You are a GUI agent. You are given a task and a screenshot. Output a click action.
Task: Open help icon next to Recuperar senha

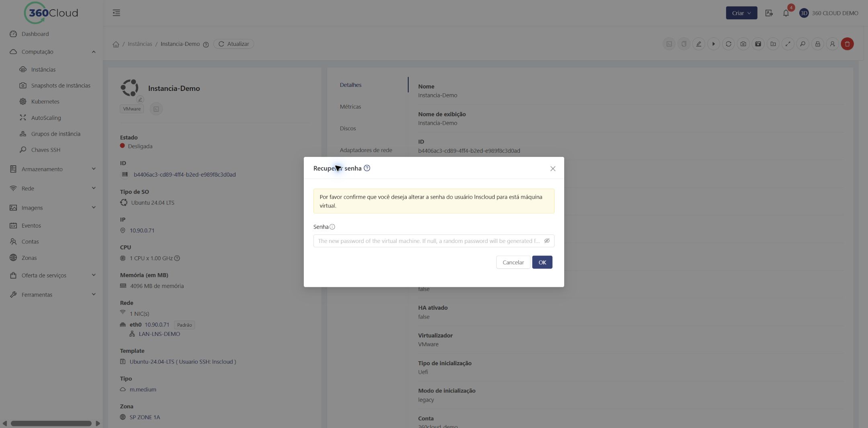coord(367,168)
